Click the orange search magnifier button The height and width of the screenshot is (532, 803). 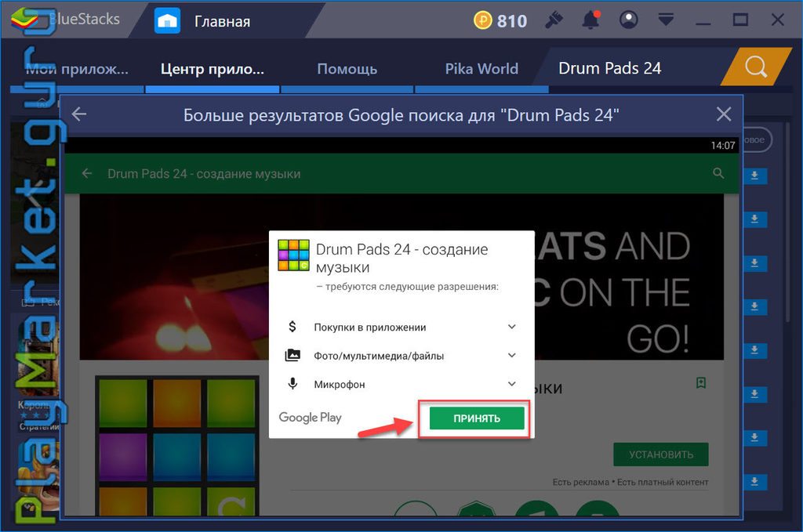756,67
